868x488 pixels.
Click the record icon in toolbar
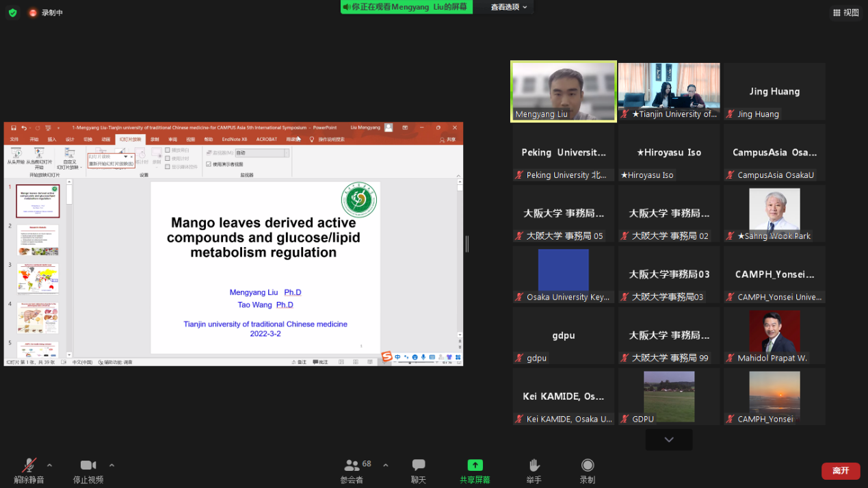(587, 466)
